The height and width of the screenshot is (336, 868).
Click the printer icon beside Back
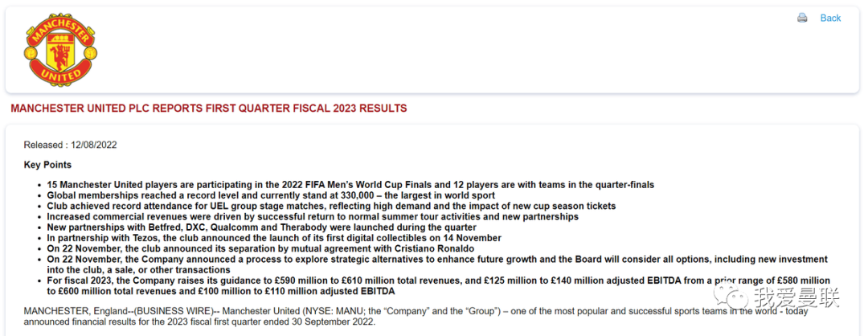tap(802, 18)
